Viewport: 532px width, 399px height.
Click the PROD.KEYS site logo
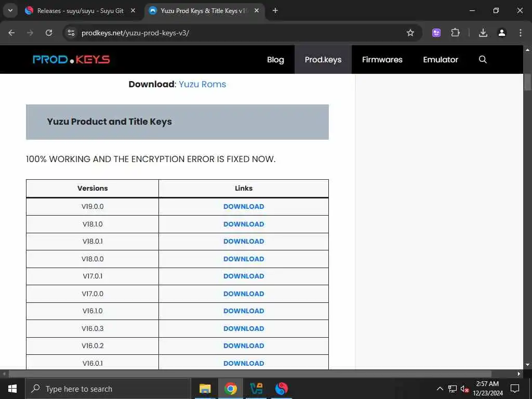[x=71, y=59]
